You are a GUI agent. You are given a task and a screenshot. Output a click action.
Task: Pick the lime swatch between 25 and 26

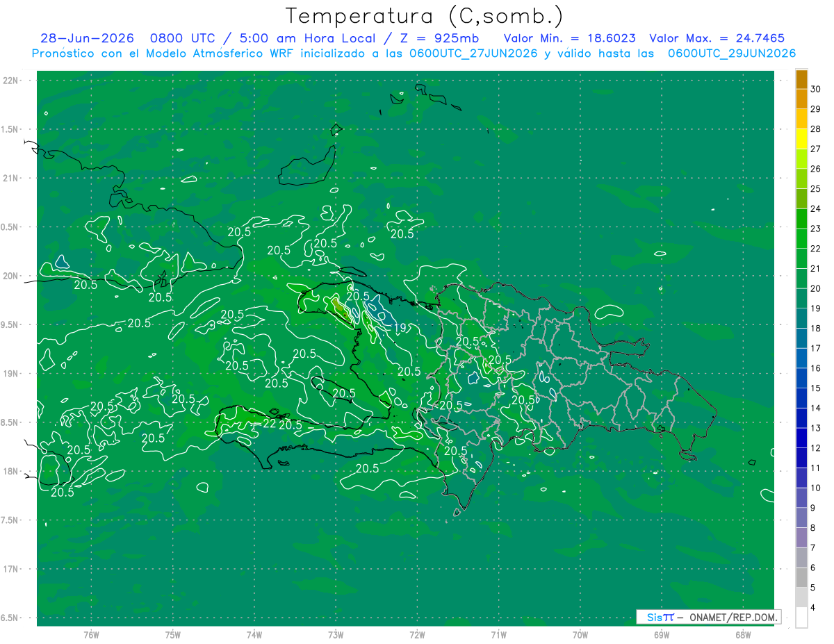click(x=801, y=179)
